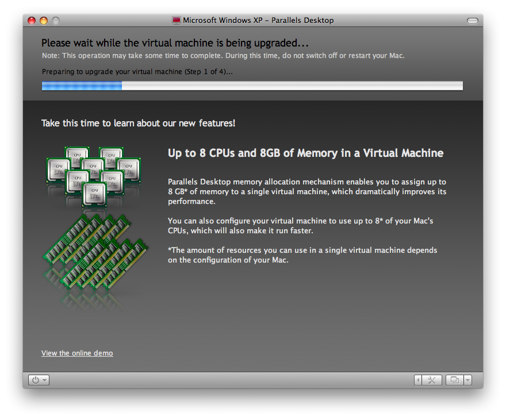Click the '*The amount of resources' footnote
The height and width of the screenshot is (420, 506).
click(302, 255)
